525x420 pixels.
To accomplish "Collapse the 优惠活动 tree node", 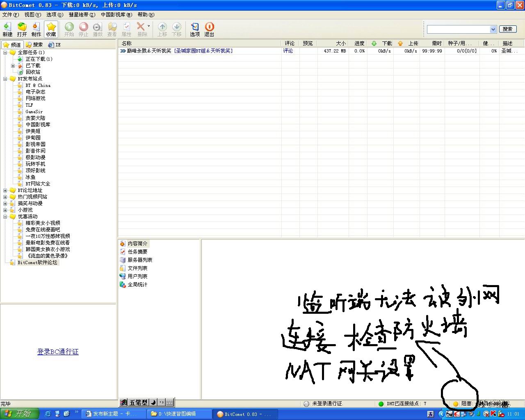I will click(x=5, y=217).
